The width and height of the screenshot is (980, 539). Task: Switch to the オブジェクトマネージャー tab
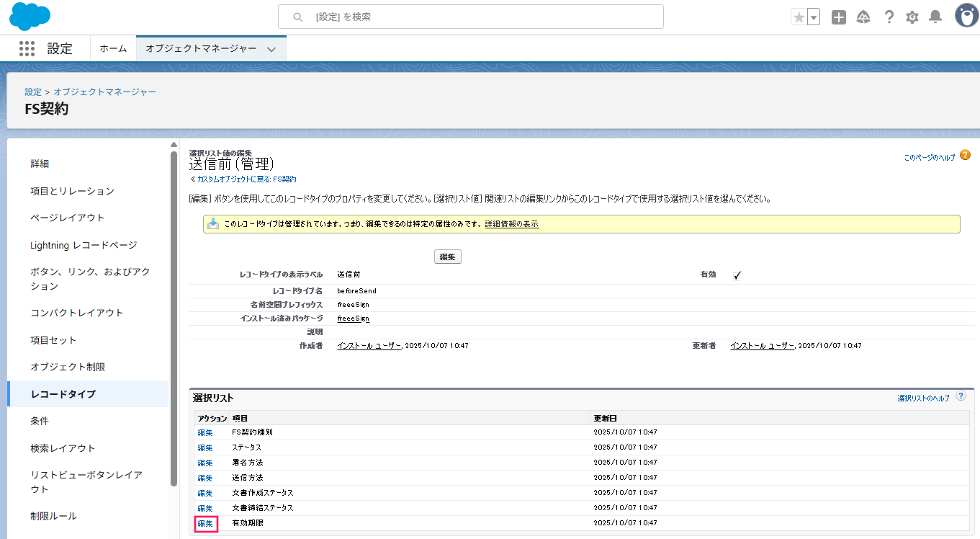point(201,48)
